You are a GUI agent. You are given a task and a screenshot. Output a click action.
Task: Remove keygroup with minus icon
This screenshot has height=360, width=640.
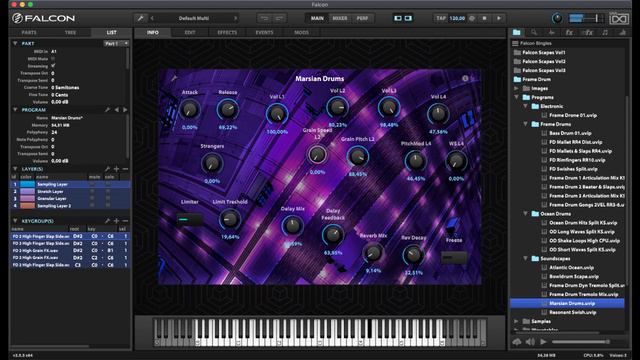point(125,221)
